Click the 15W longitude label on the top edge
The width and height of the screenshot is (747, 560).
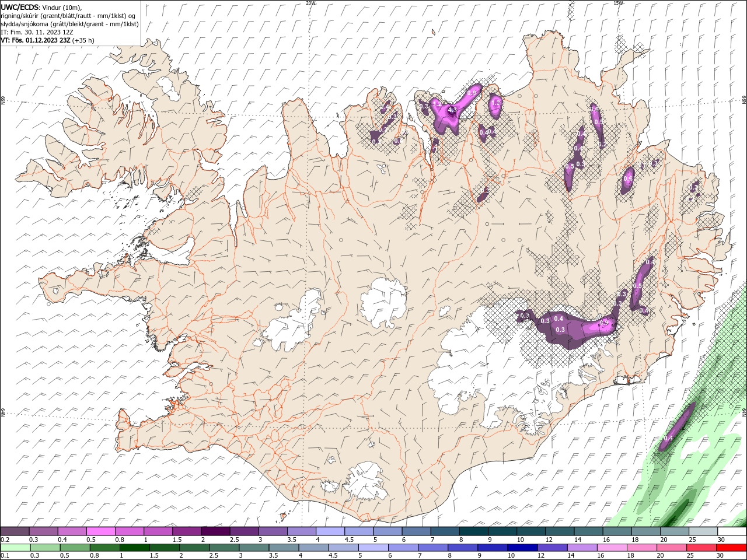point(618,3)
